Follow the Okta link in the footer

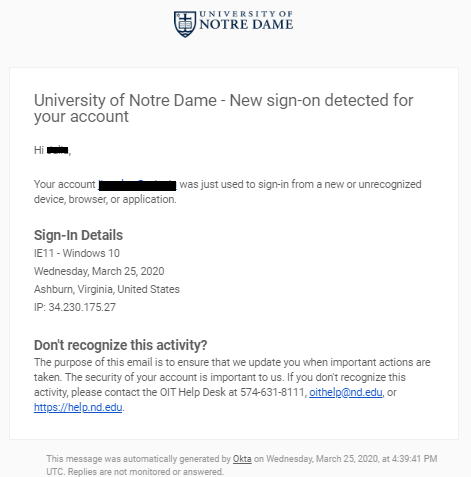[242, 459]
